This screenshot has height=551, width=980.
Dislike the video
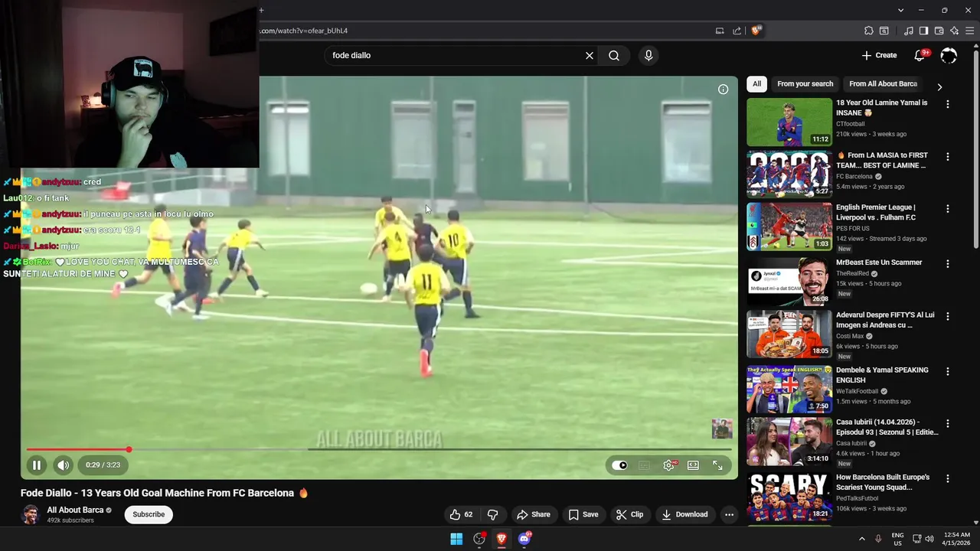[x=493, y=514]
